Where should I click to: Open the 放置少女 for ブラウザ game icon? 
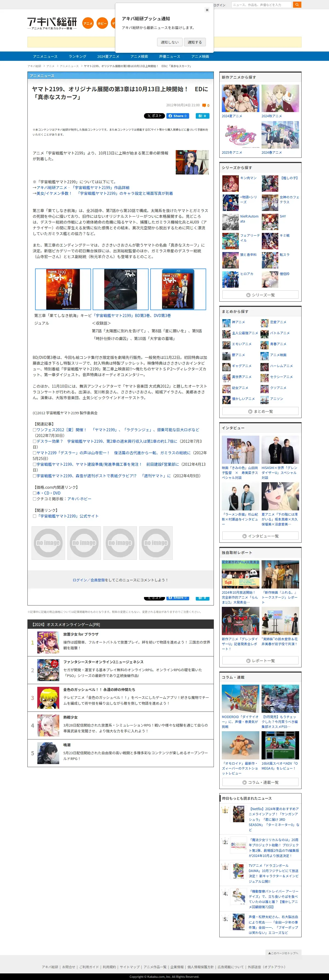48,642
